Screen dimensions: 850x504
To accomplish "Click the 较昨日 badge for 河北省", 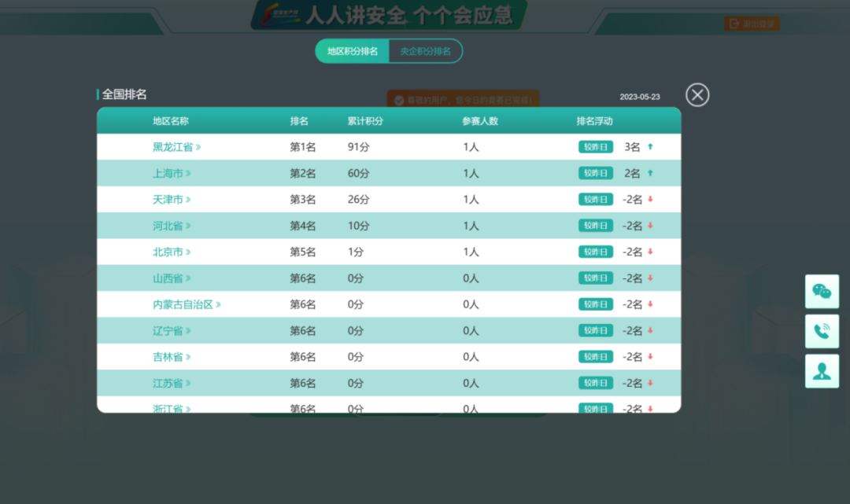I will coord(596,225).
